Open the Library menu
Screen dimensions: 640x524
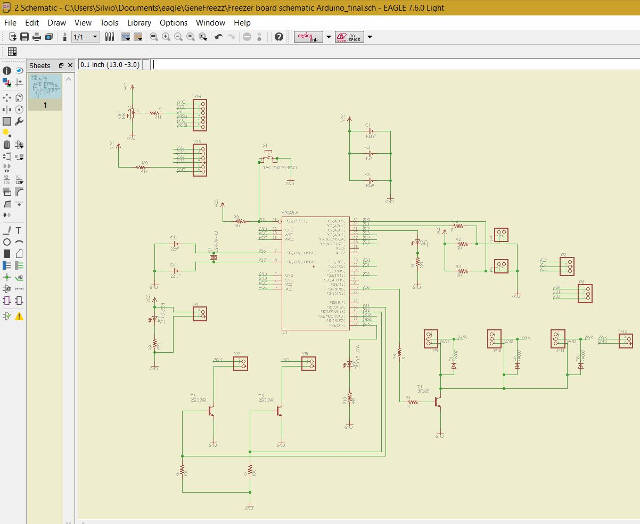click(139, 23)
